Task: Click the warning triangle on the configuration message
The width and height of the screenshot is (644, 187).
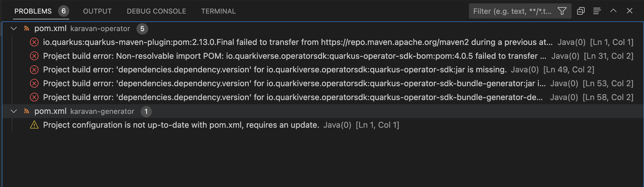Action: point(34,125)
